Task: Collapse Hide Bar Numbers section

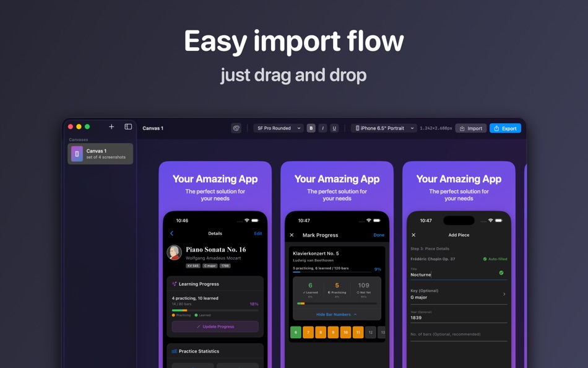Action: [337, 315]
